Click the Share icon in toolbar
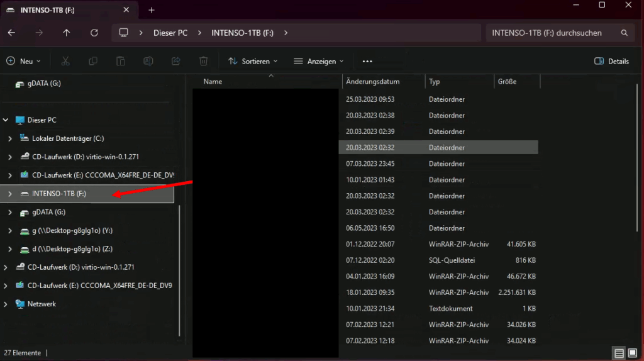 pyautogui.click(x=176, y=61)
